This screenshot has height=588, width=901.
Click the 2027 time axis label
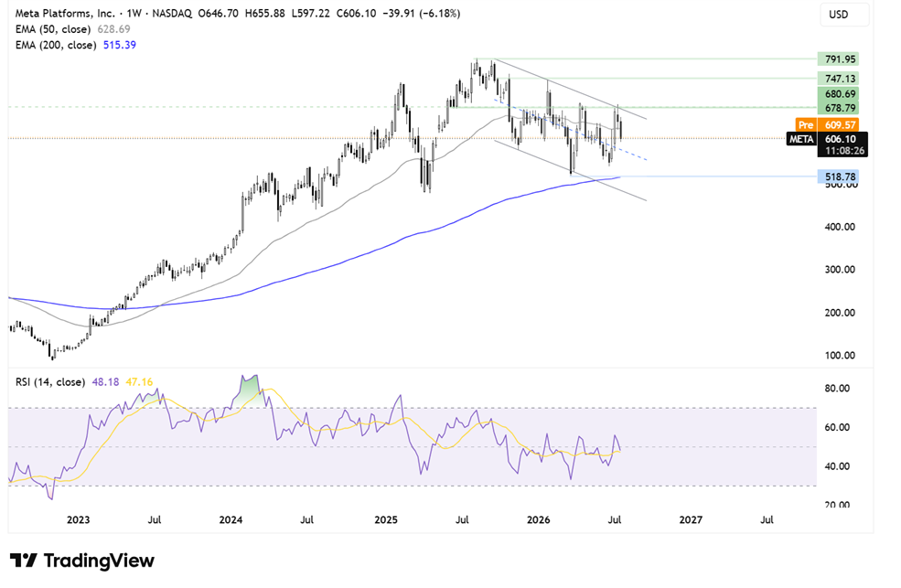click(691, 519)
